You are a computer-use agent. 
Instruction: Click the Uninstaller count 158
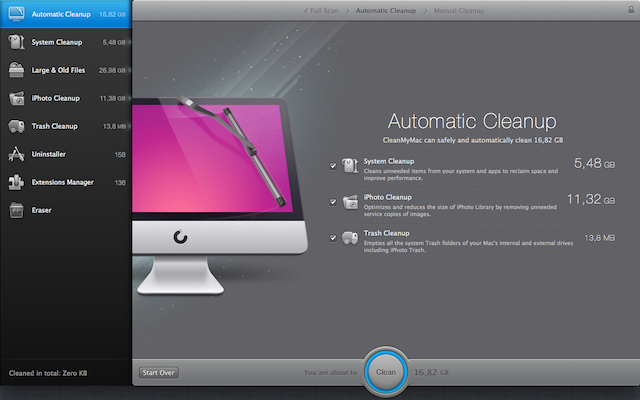120,155
